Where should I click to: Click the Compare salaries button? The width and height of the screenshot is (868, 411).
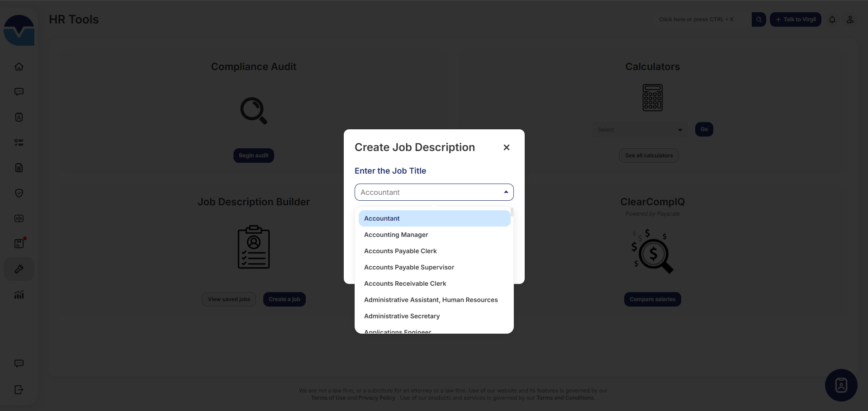[653, 299]
